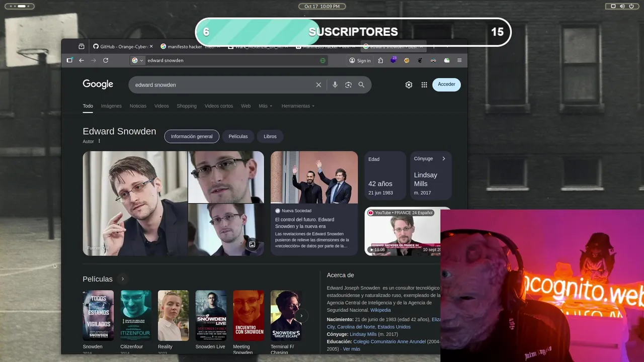Screen dimensions: 644x362
Task: Open the Cónyuge card chevron
Action: [444, 158]
